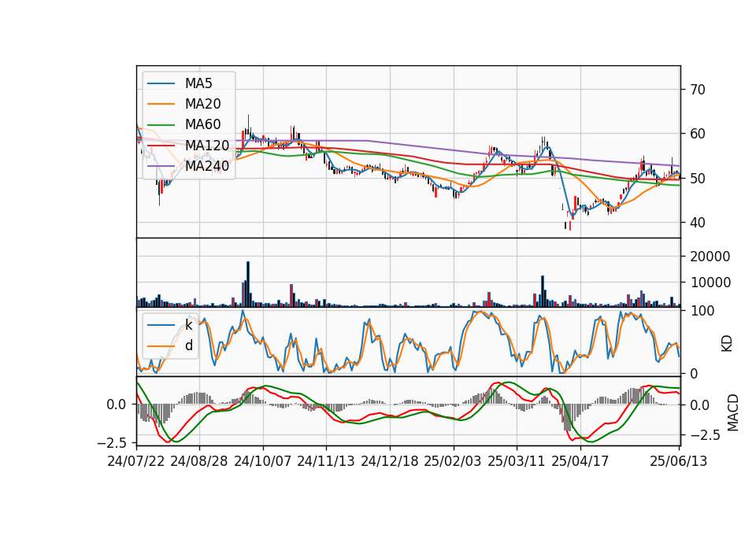Click the 'd' legend label in KD panel

(x=189, y=345)
